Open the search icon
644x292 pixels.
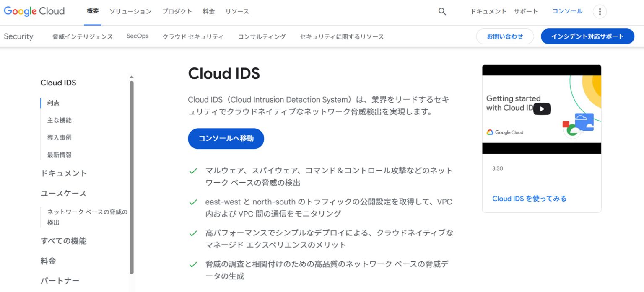(442, 11)
